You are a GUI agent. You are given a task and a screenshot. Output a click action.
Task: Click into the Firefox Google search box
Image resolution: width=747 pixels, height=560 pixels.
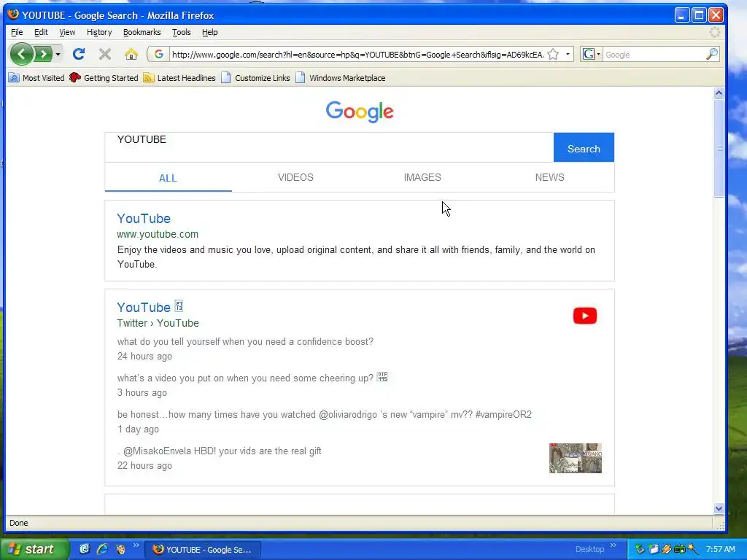(654, 54)
